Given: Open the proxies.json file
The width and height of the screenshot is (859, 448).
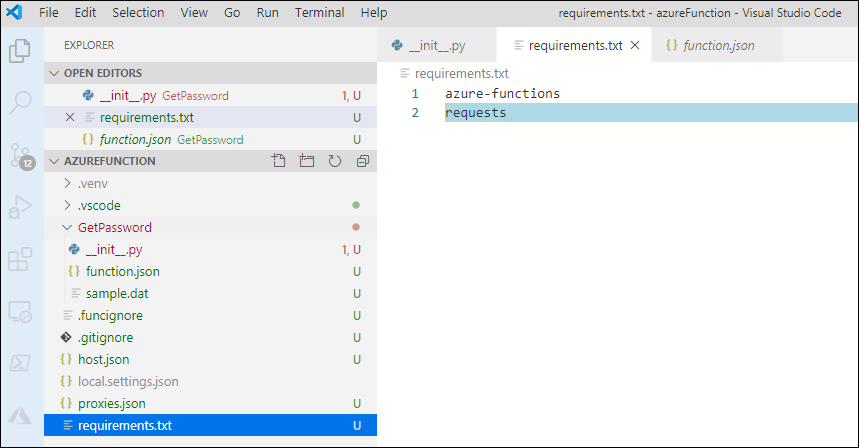Looking at the screenshot, I should [x=210, y=403].
